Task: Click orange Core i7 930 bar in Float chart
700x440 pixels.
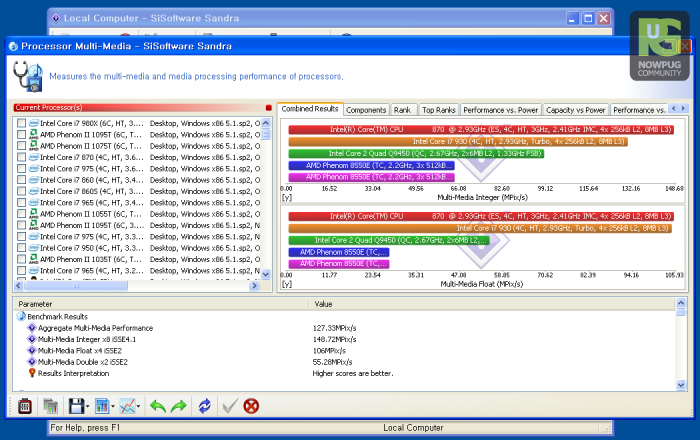Action: click(480, 228)
